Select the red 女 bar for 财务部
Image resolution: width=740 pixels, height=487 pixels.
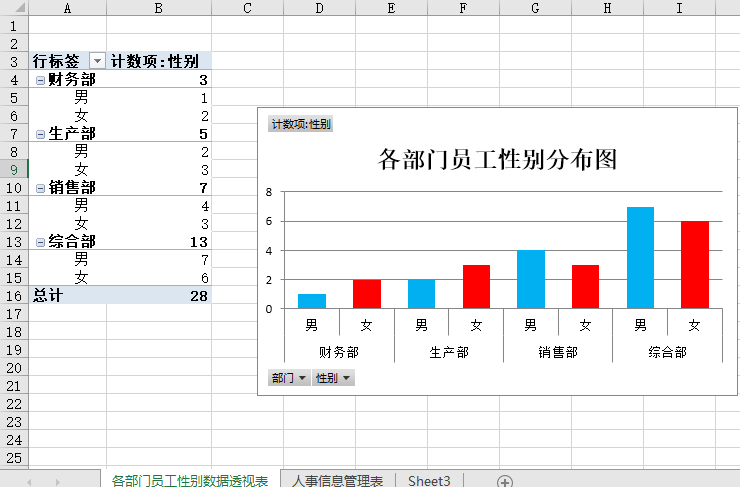click(x=366, y=294)
